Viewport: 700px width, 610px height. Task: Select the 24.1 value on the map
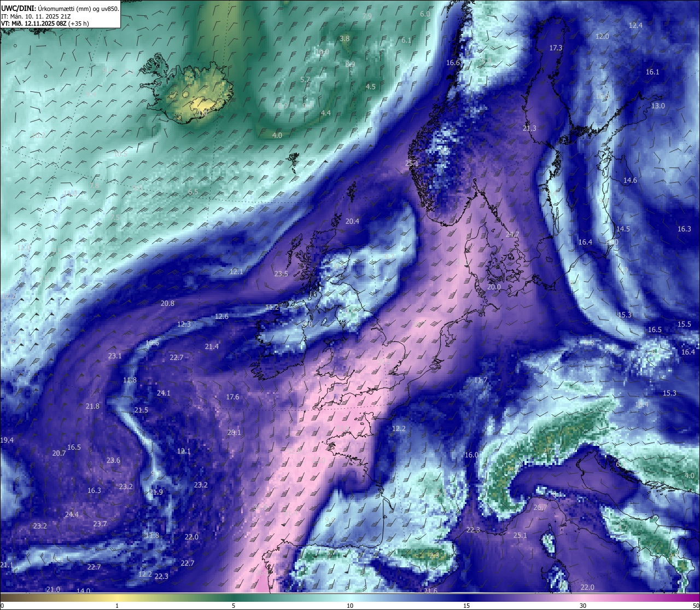(164, 393)
